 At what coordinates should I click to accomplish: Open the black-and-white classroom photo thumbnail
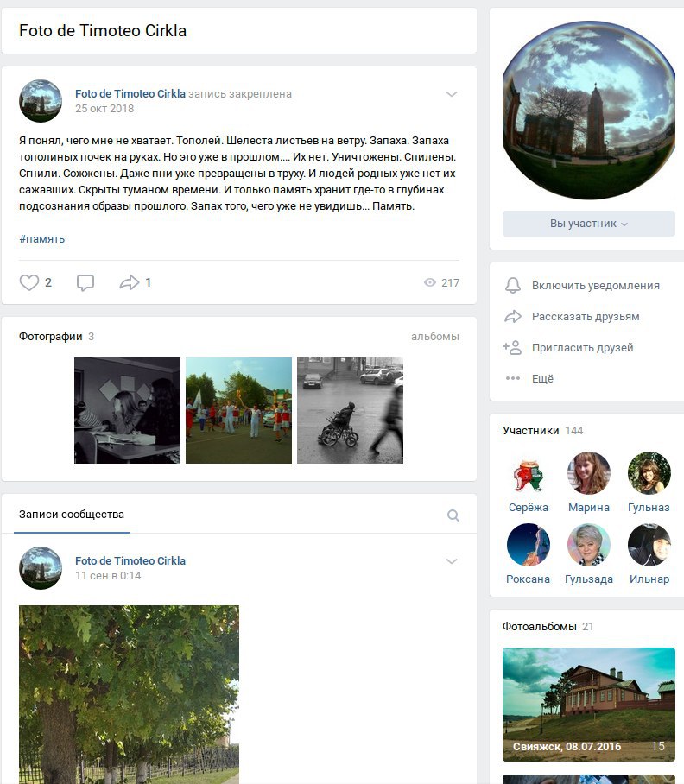(128, 410)
